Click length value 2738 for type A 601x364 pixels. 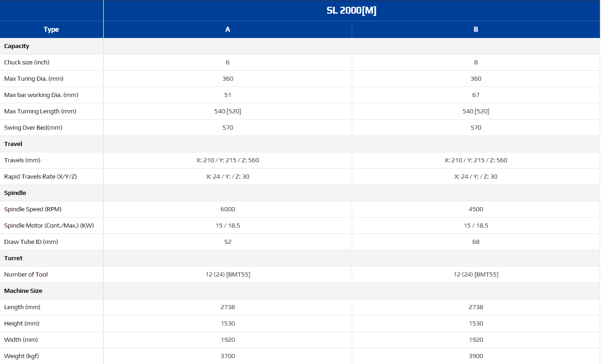click(228, 307)
